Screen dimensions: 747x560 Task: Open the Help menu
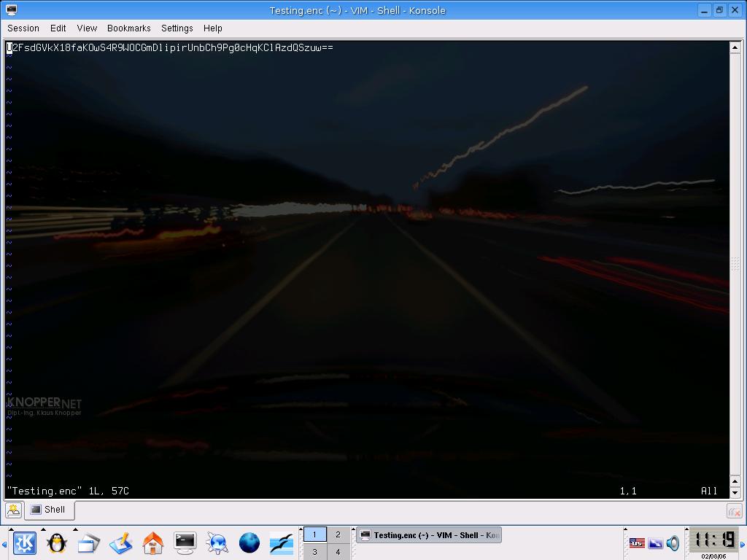pyautogui.click(x=212, y=28)
